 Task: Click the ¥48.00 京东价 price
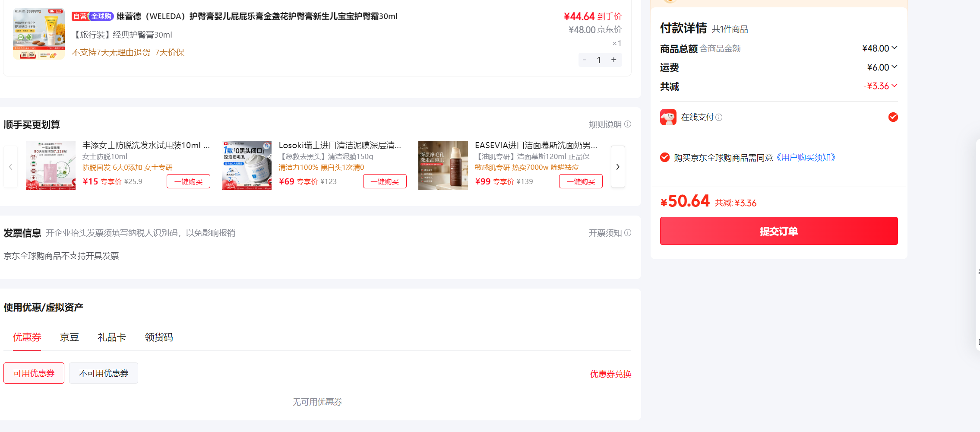pyautogui.click(x=595, y=30)
